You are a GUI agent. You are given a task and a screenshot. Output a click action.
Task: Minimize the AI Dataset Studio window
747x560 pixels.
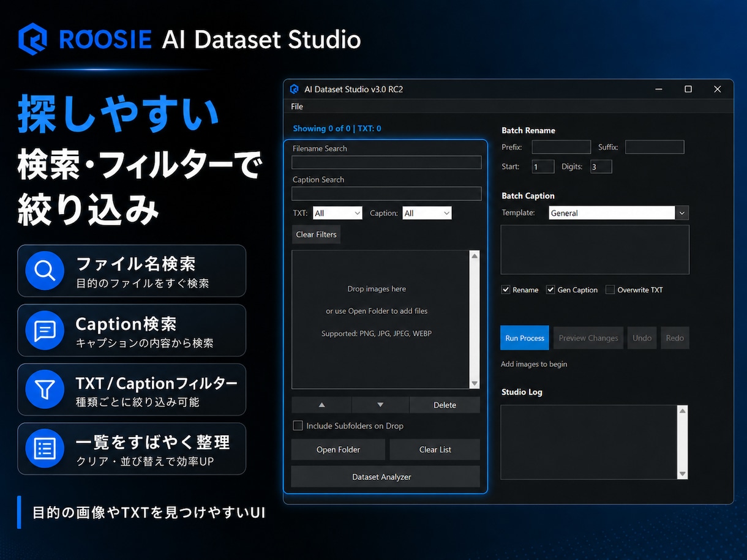tap(659, 89)
